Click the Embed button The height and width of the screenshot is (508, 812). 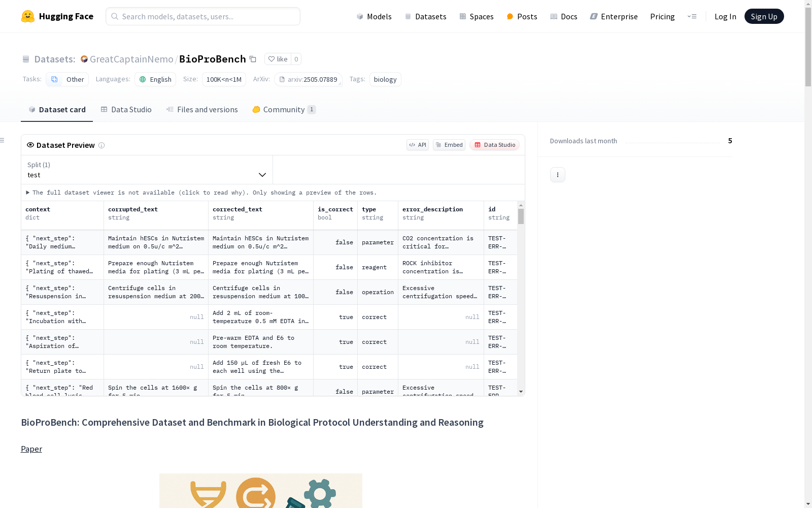point(449,145)
